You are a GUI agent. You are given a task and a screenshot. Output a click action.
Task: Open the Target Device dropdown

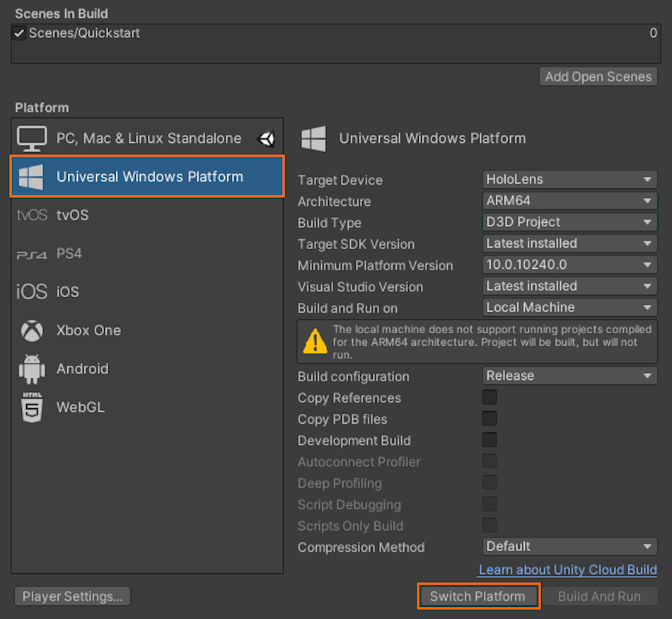pyautogui.click(x=569, y=180)
